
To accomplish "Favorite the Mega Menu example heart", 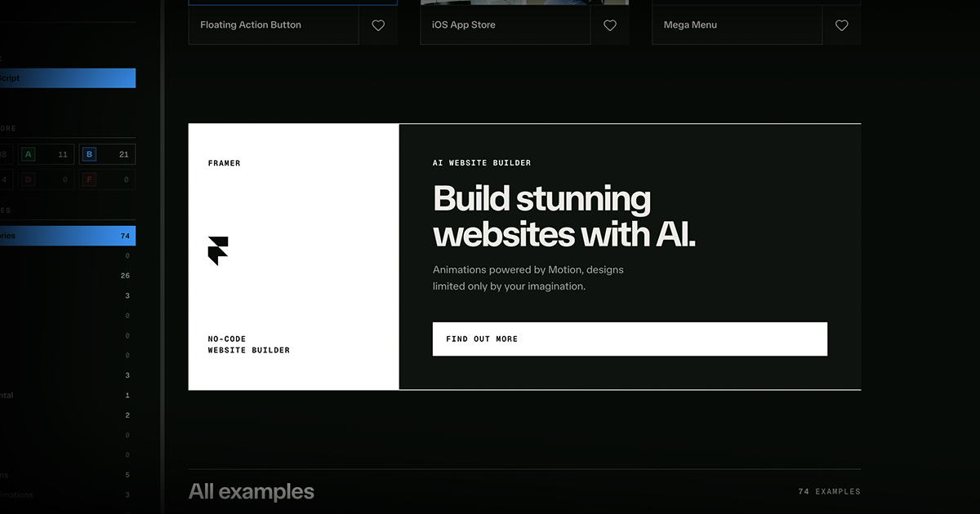I will [x=842, y=25].
